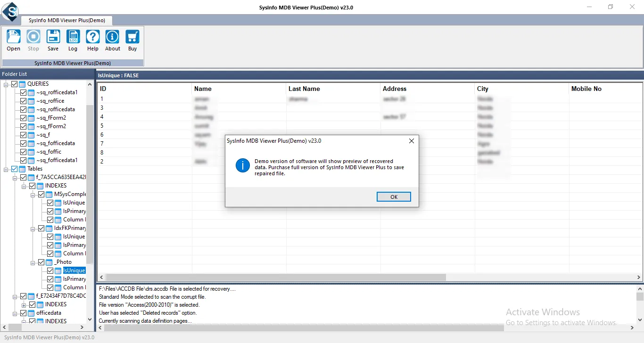Click the table icon beside ~sq_foffic
Screen dimensions: 644x343
point(31,152)
